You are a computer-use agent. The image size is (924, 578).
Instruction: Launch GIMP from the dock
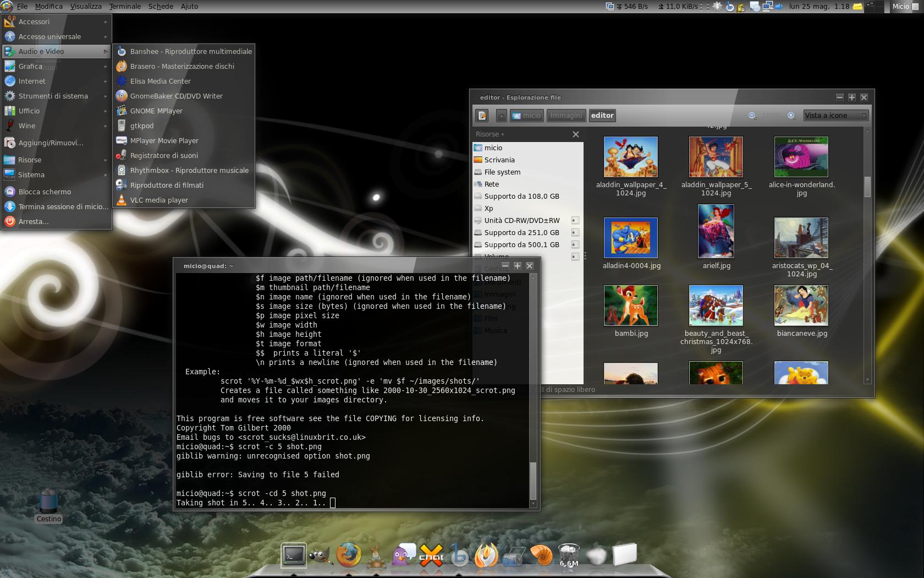pos(321,555)
